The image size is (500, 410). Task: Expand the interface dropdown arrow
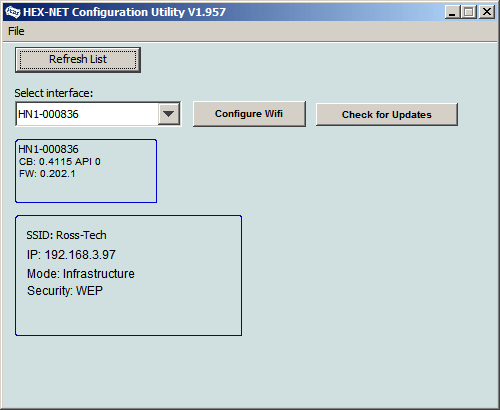169,114
